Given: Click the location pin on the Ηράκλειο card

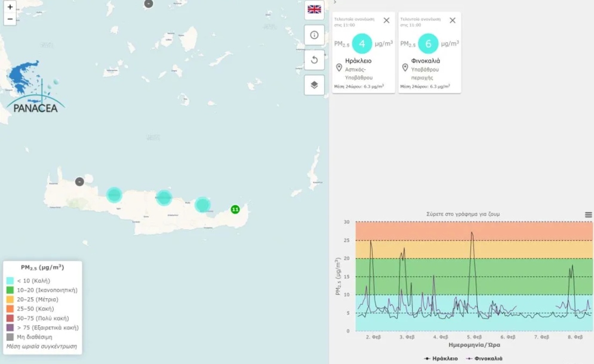Looking at the screenshot, I should tap(339, 67).
